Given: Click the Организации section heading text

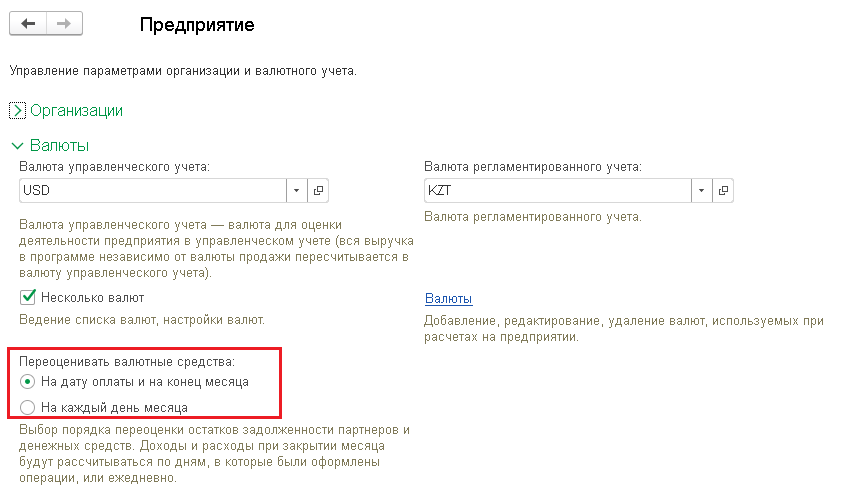Looking at the screenshot, I should coord(77,111).
